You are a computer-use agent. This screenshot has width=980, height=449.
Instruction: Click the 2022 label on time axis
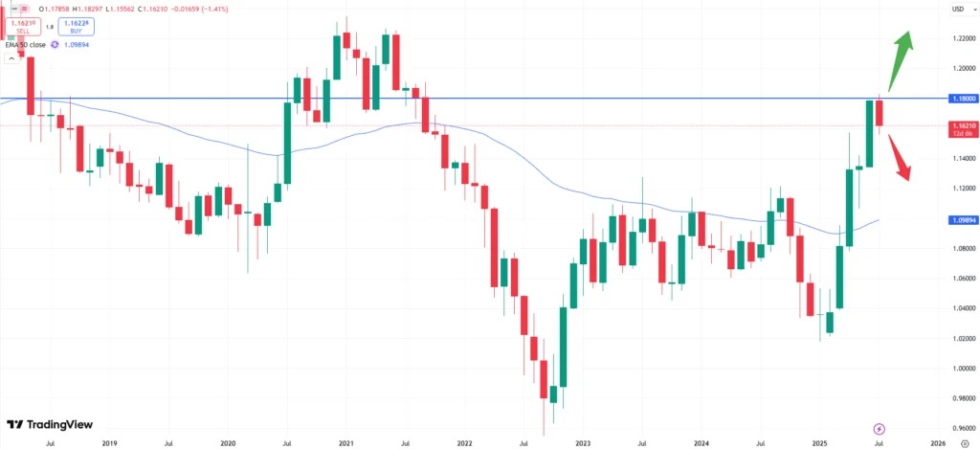464,442
